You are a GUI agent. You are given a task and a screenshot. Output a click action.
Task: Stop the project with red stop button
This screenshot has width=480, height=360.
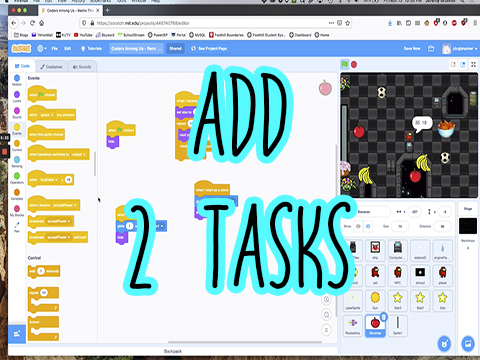pyautogui.click(x=354, y=64)
